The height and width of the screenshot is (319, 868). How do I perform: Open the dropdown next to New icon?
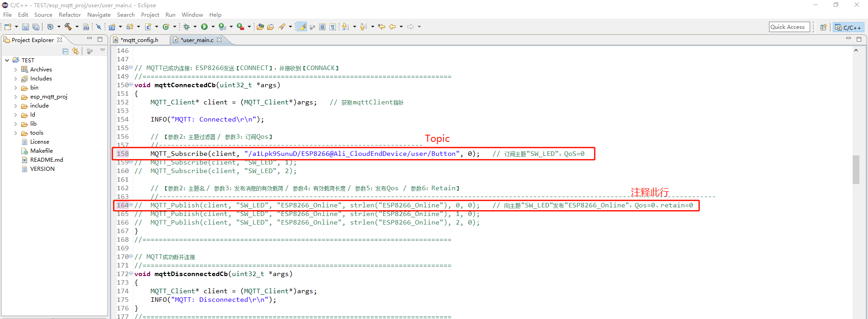(16, 27)
